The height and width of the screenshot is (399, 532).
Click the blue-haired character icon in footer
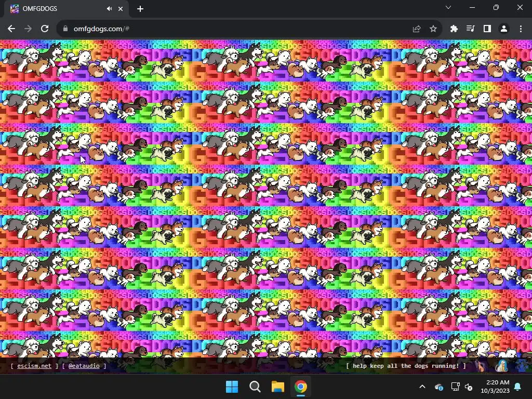501,366
